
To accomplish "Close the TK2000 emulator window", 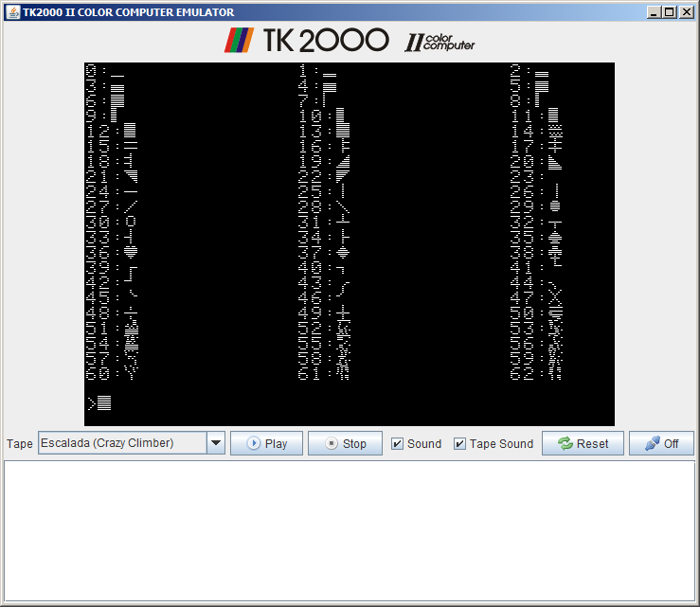I will point(686,12).
